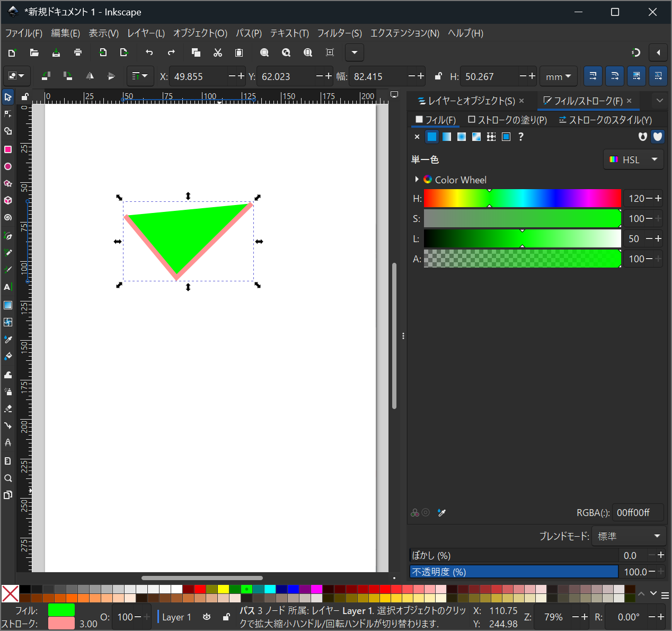Open the パス(P) menu

point(249,33)
